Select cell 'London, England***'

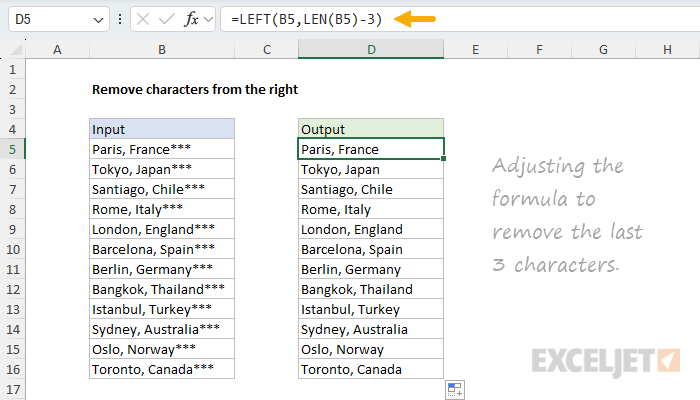pyautogui.click(x=162, y=229)
